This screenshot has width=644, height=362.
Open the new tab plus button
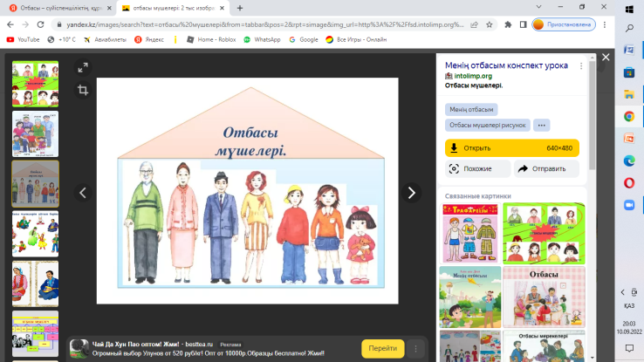(x=240, y=8)
